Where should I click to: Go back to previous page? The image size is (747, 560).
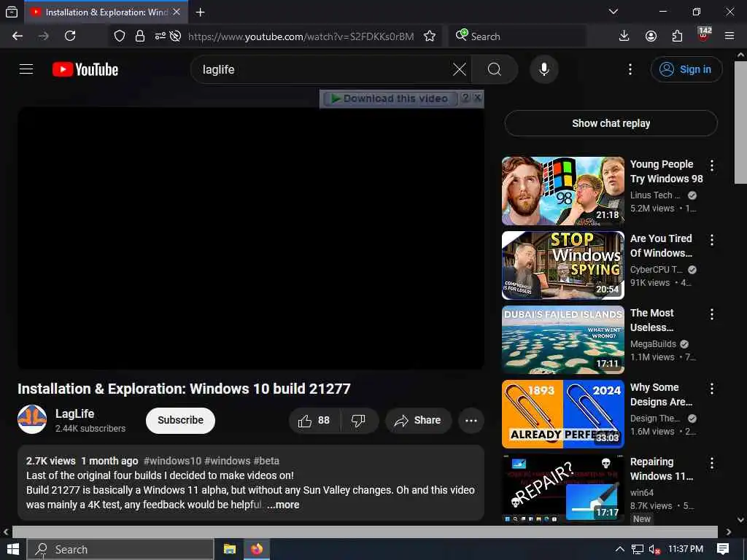(x=18, y=36)
